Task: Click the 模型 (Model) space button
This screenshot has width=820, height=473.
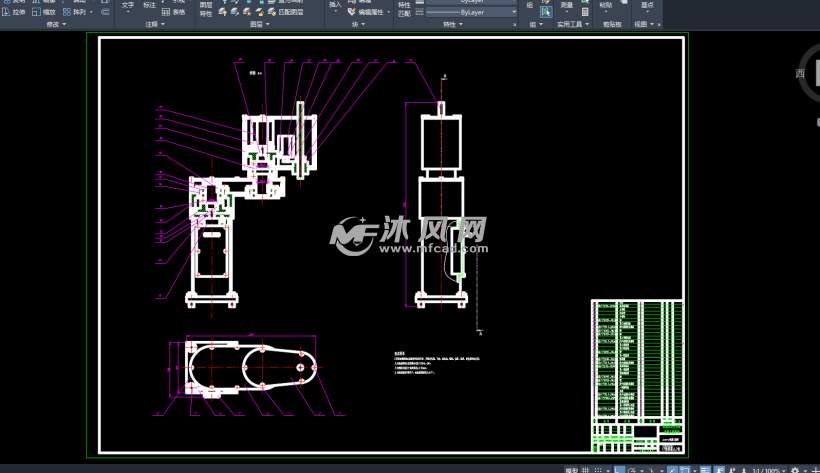Action: pyautogui.click(x=571, y=468)
